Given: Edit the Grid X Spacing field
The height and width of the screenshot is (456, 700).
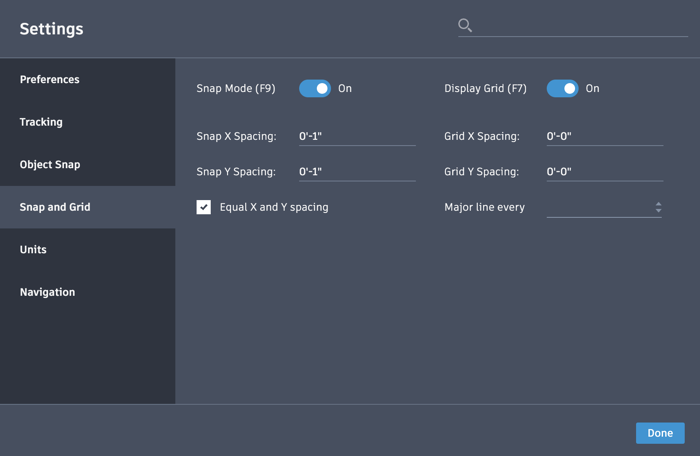Looking at the screenshot, I should 604,136.
